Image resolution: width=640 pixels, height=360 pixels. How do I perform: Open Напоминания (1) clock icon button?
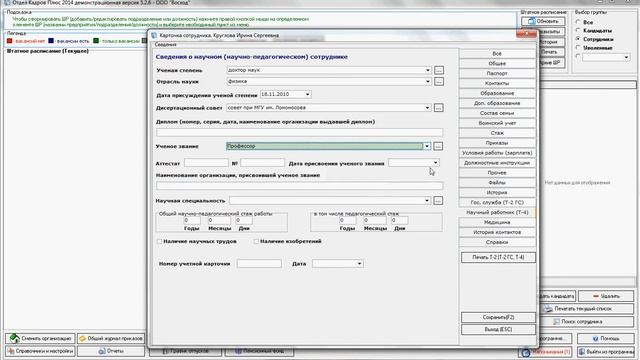point(545,351)
